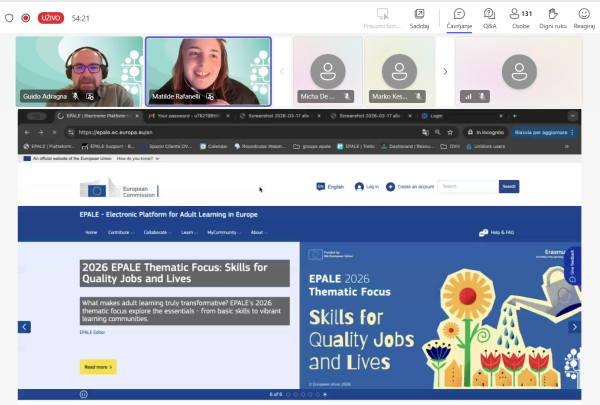The image size is (600, 405).
Task: Expand the Contribute menu dropdown
Action: (121, 232)
